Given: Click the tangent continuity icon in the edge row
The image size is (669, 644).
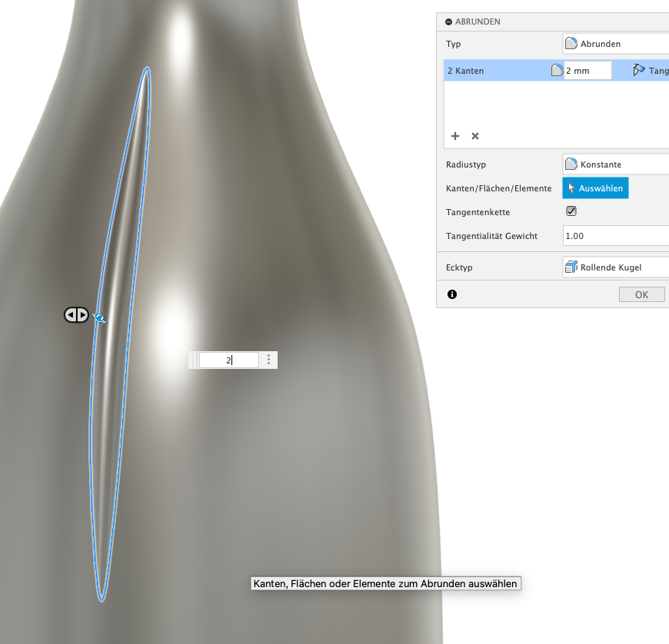Looking at the screenshot, I should tap(638, 71).
